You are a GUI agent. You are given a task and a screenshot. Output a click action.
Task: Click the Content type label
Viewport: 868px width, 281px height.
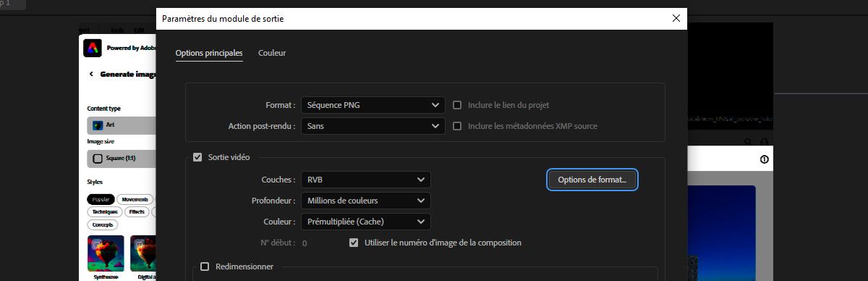[104, 109]
